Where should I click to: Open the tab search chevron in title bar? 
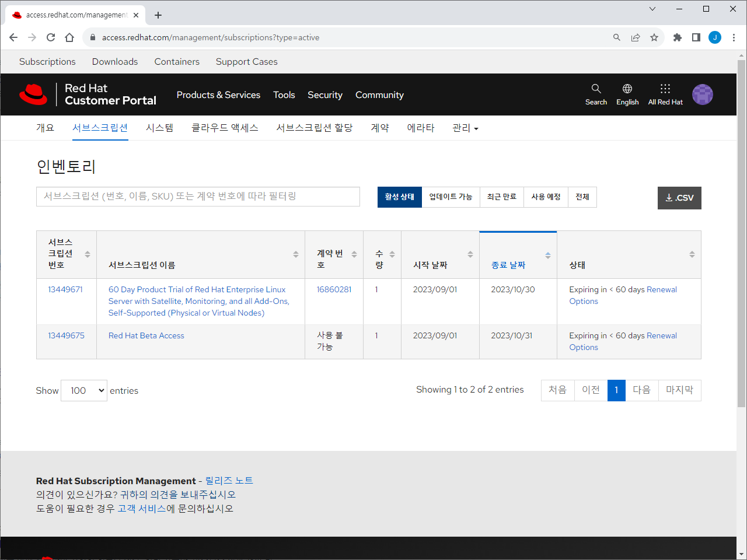click(652, 9)
